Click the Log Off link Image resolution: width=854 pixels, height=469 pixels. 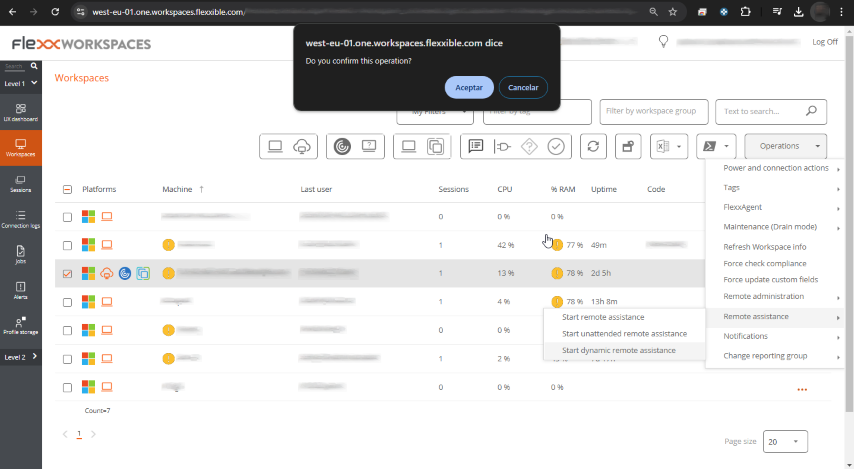pyautogui.click(x=825, y=42)
